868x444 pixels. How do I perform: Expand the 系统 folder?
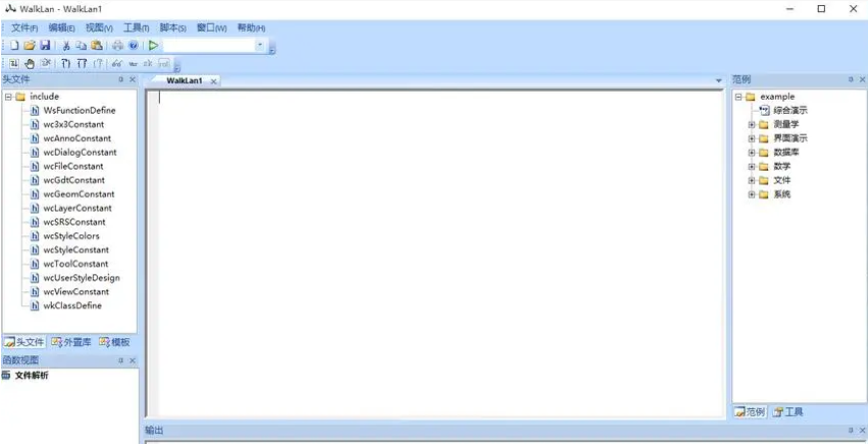tap(752, 195)
